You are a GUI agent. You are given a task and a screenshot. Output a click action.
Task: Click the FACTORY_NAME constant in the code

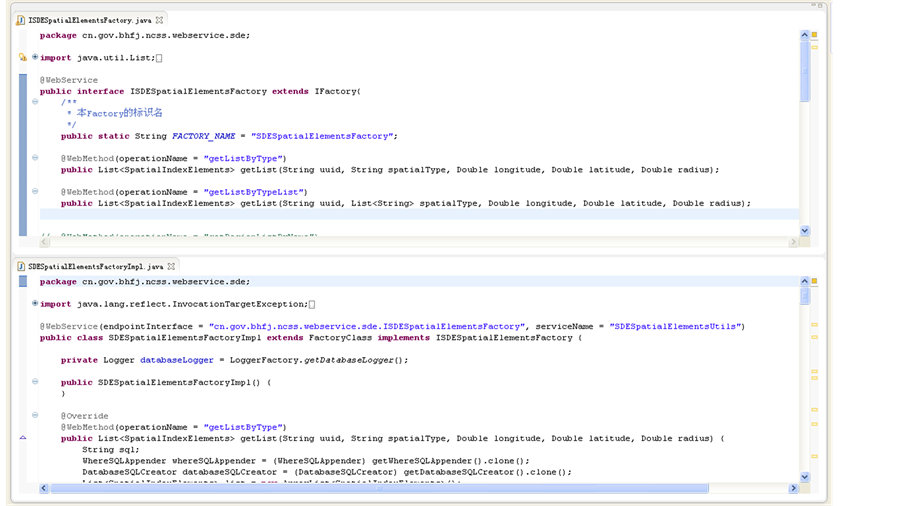click(x=204, y=136)
